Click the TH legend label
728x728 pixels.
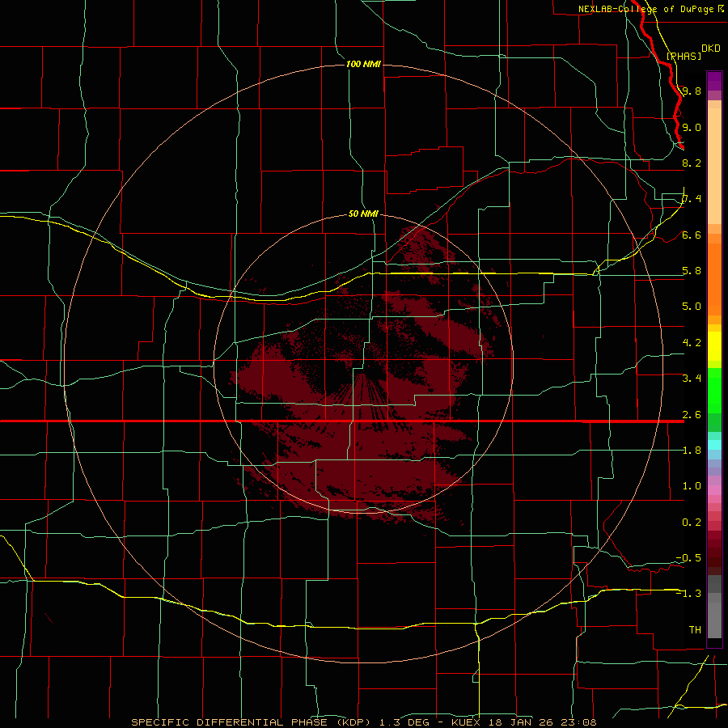click(x=695, y=629)
